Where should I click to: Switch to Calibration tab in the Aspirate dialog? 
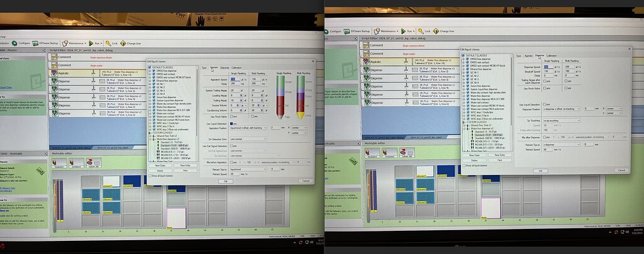[x=236, y=67]
